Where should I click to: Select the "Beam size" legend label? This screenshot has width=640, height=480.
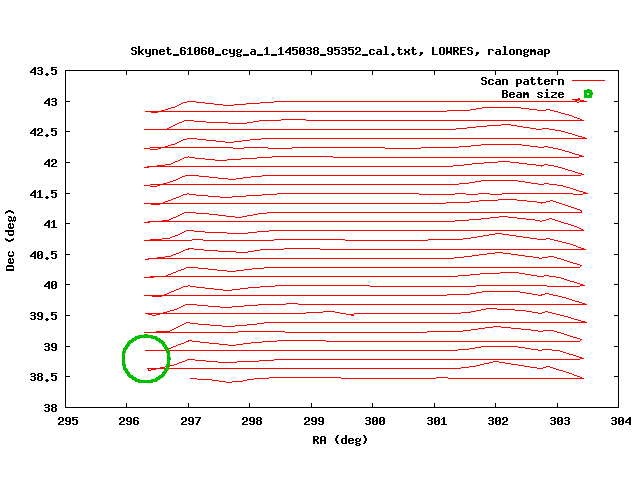pyautogui.click(x=532, y=94)
